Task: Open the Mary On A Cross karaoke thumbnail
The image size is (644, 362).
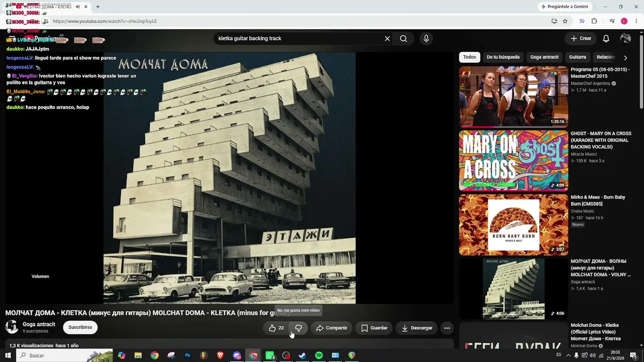Action: click(513, 161)
